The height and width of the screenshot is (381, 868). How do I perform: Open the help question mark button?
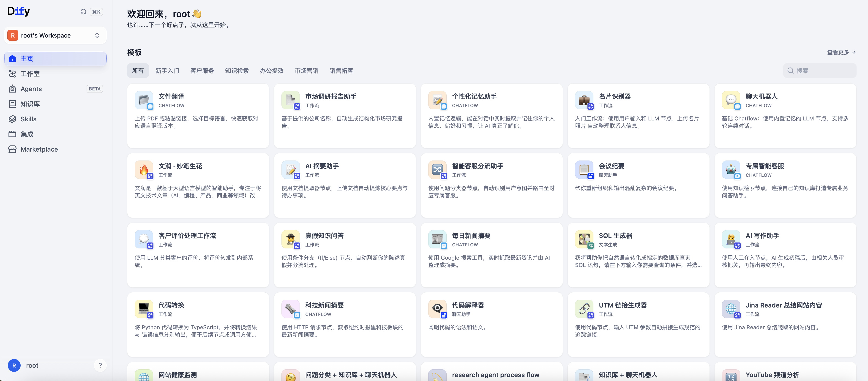[x=100, y=365]
